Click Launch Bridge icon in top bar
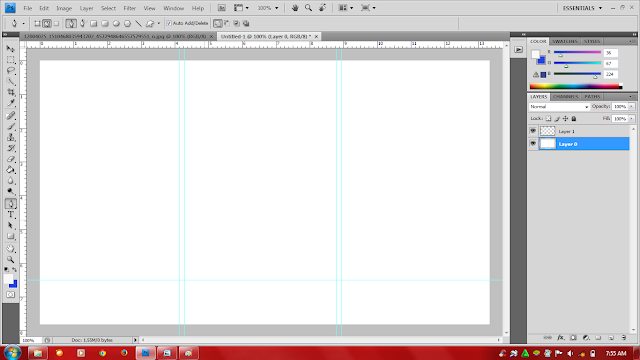 point(222,8)
